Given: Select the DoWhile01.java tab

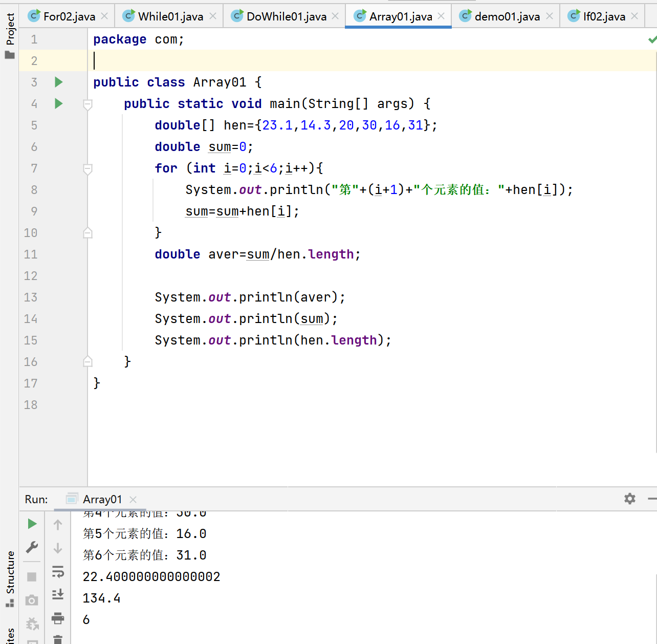Looking at the screenshot, I should click(284, 16).
